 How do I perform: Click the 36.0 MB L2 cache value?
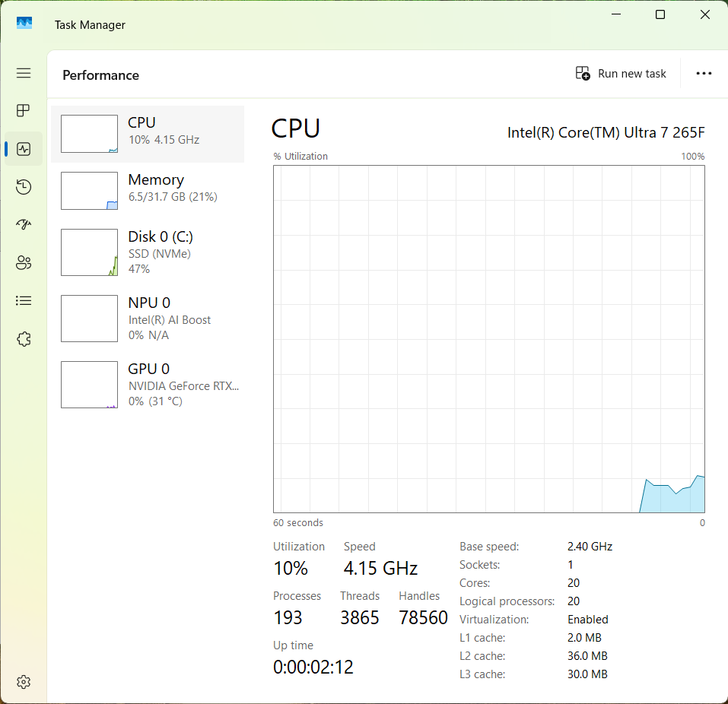pyautogui.click(x=587, y=656)
